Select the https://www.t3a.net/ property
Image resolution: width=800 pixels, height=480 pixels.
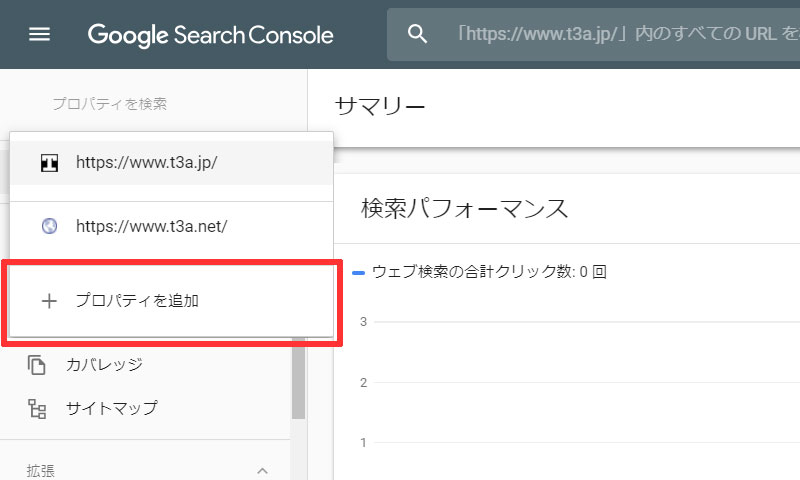pyautogui.click(x=171, y=226)
